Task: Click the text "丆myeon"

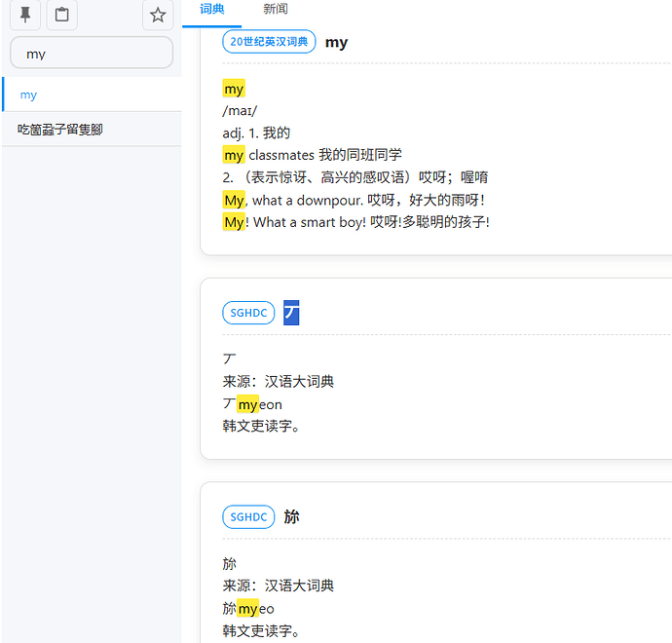Action: [252, 404]
